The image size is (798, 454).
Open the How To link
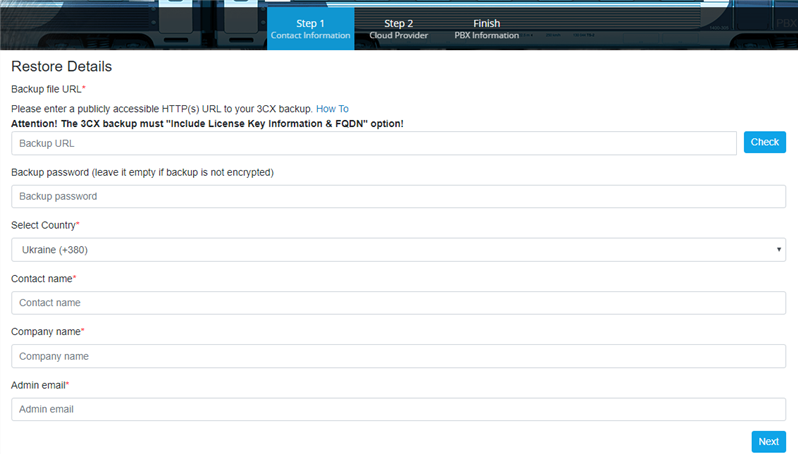[x=332, y=109]
